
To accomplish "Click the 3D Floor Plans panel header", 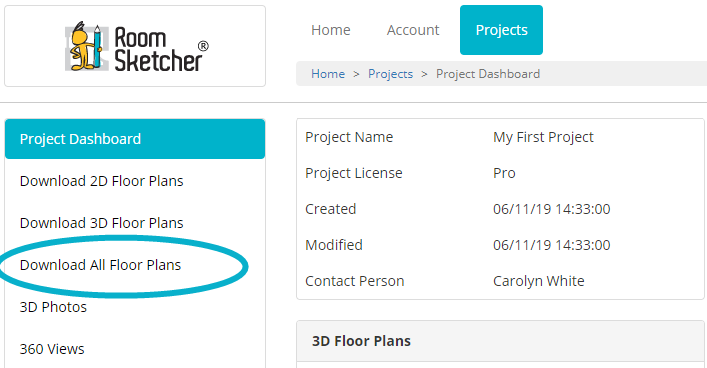I will click(x=500, y=341).
